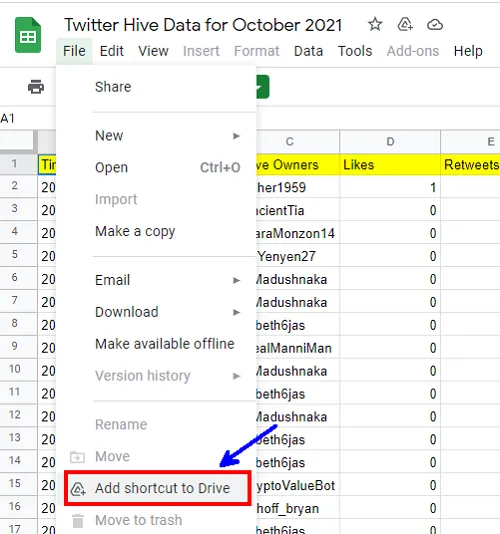Click Move to trash entry
The width and height of the screenshot is (500, 534).
click(156, 520)
